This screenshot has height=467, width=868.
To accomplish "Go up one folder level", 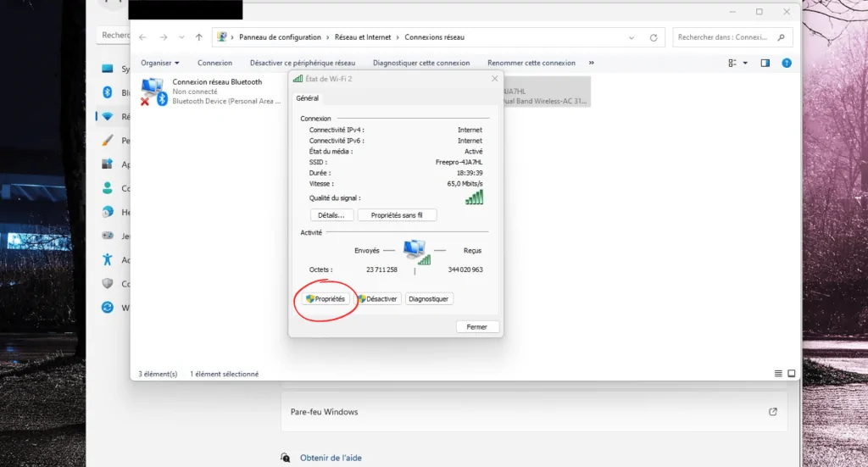I will coord(198,37).
